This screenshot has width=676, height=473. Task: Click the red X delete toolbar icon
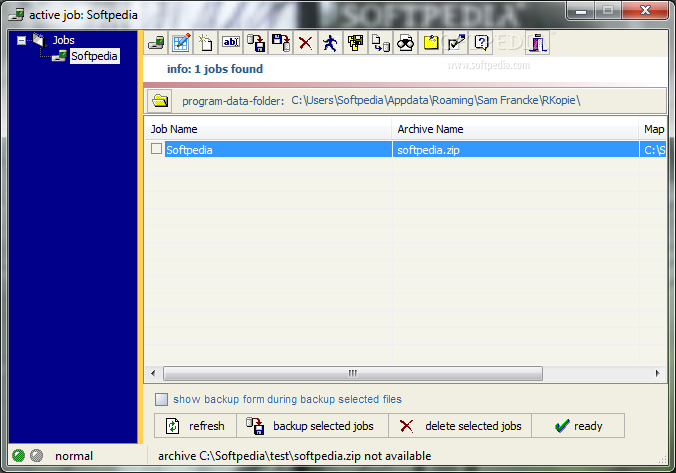click(306, 43)
